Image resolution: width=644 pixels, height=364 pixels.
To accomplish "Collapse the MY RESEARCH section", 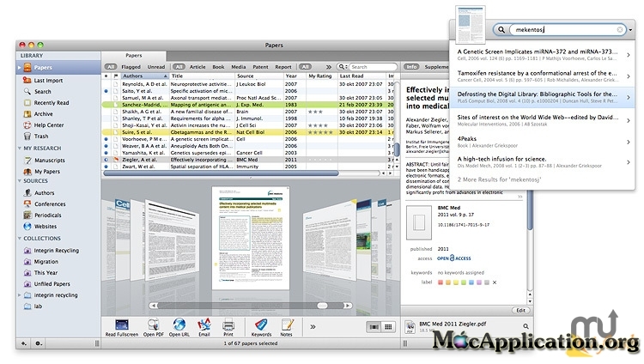I will (x=20, y=148).
